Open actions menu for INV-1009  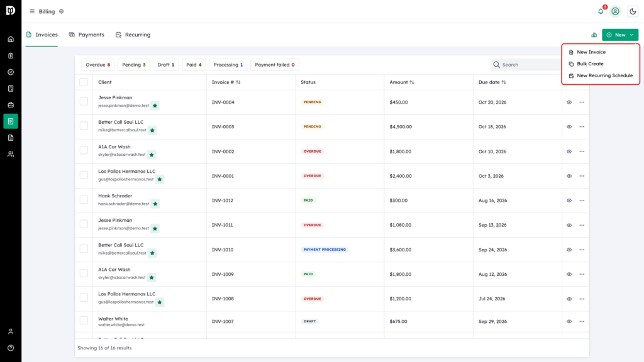point(582,274)
